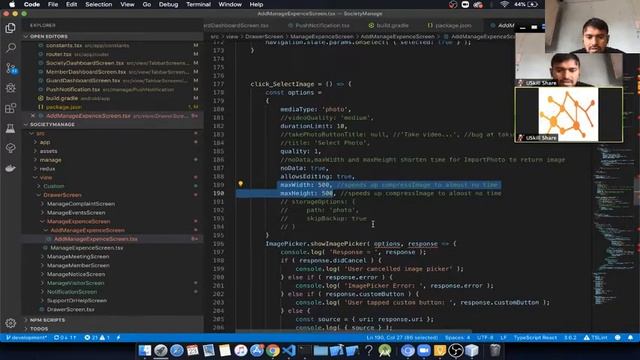Open the Terminal menu
640x360 pixels.
198,4
